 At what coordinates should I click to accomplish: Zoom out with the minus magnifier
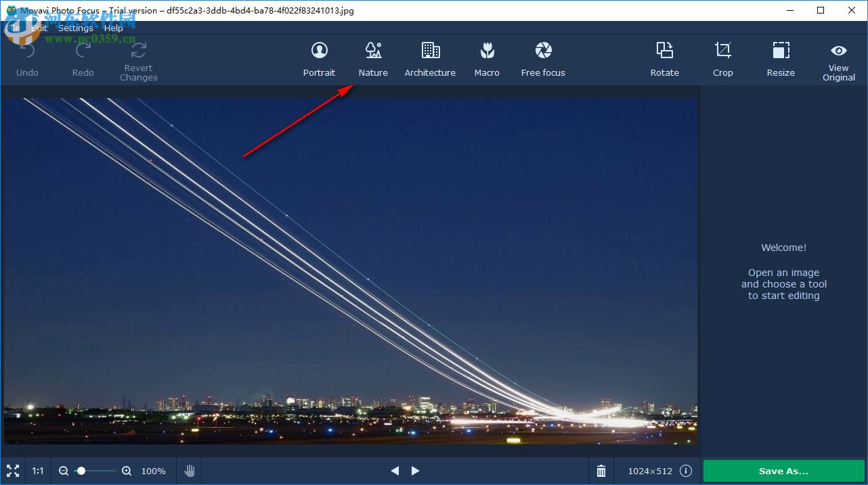pyautogui.click(x=64, y=471)
